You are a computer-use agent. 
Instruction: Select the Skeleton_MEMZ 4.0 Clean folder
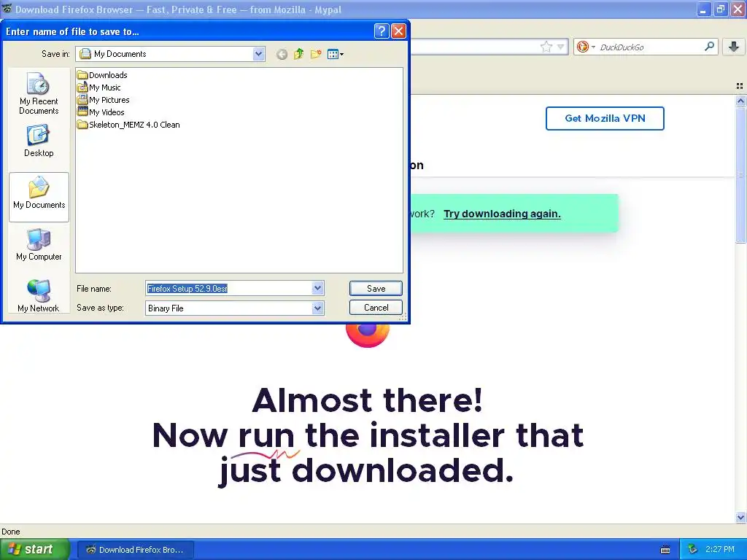tap(128, 124)
